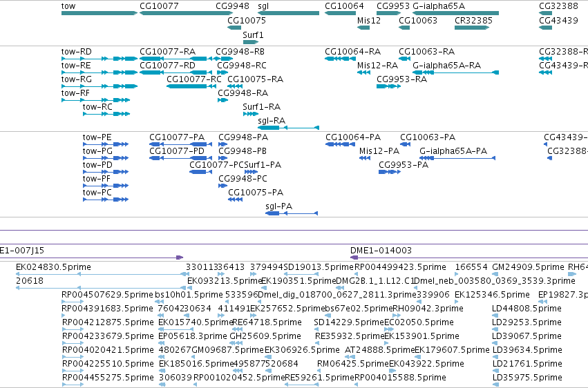
Task: Open the tow-RD transcript
Action: 99,59
